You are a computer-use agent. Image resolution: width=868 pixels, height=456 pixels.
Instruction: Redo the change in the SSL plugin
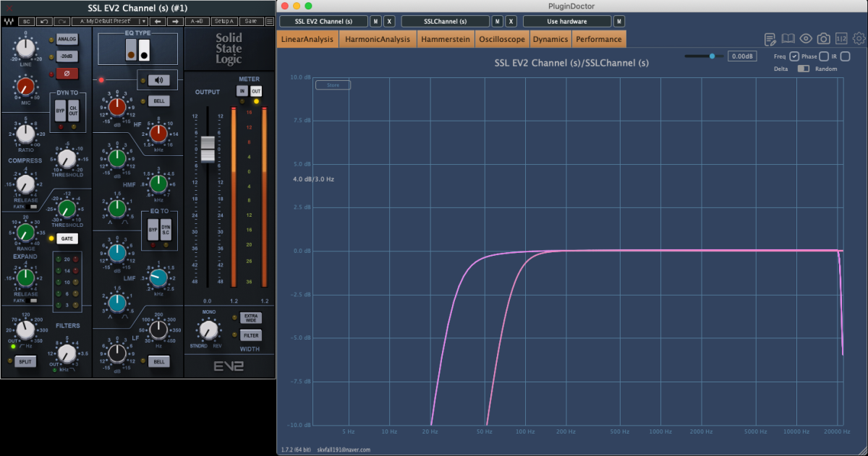pyautogui.click(x=61, y=22)
